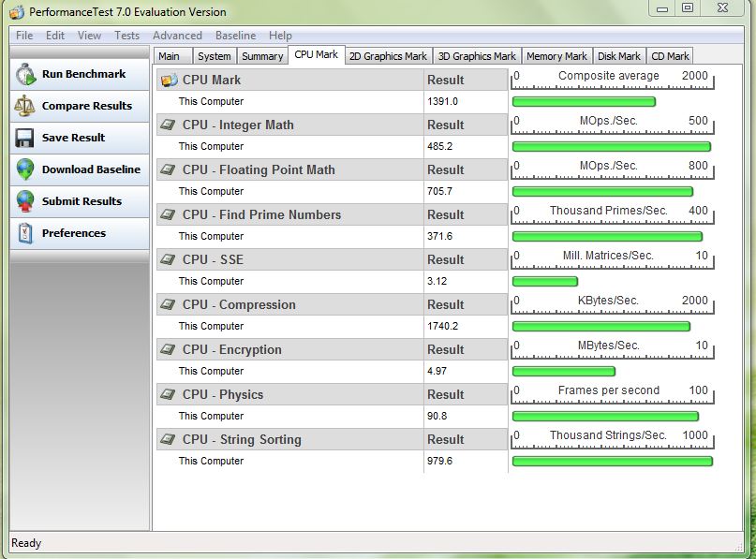
Task: Click the SSE result value 3.12
Action: 437,282
